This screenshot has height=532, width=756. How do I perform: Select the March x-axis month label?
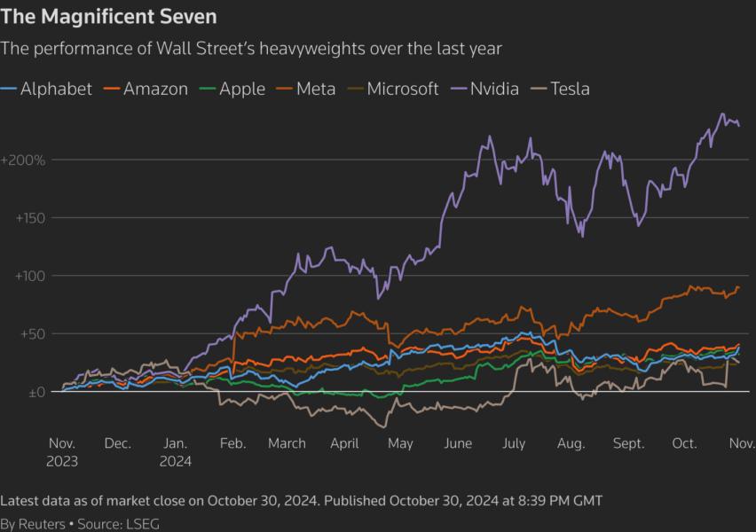pyautogui.click(x=286, y=443)
